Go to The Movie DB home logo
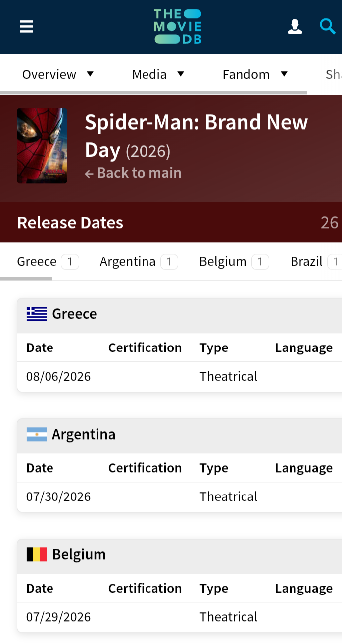The height and width of the screenshot is (644, 342). point(178,26)
